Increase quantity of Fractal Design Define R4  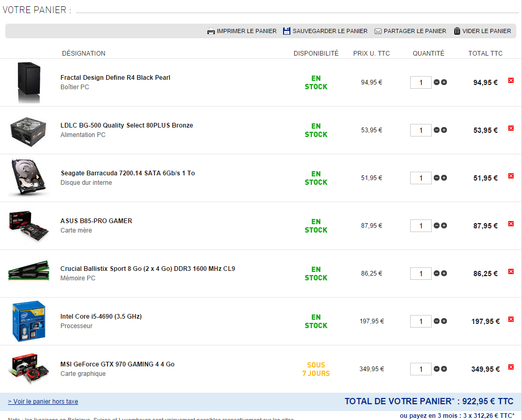[x=444, y=82]
